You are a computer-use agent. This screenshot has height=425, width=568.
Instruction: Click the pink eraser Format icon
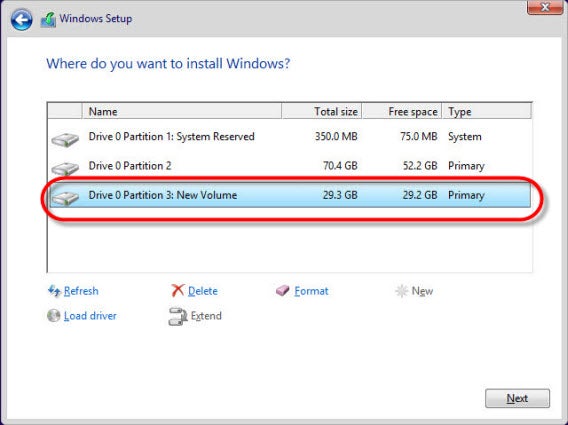(x=283, y=291)
